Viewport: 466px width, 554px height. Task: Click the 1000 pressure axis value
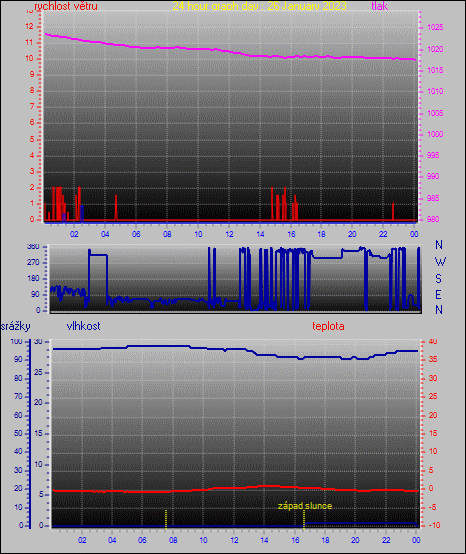pos(435,134)
